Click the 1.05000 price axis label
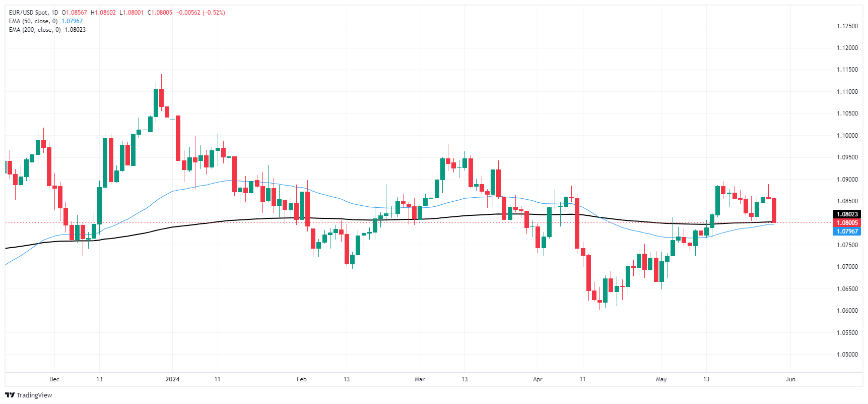868x404 pixels. [x=847, y=355]
